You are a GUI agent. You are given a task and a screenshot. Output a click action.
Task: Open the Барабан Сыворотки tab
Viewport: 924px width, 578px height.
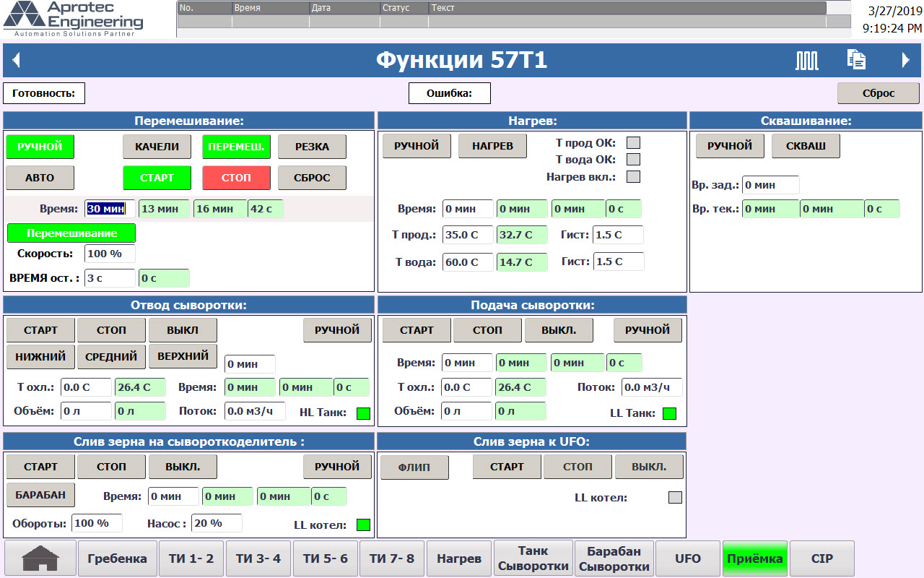pos(614,558)
